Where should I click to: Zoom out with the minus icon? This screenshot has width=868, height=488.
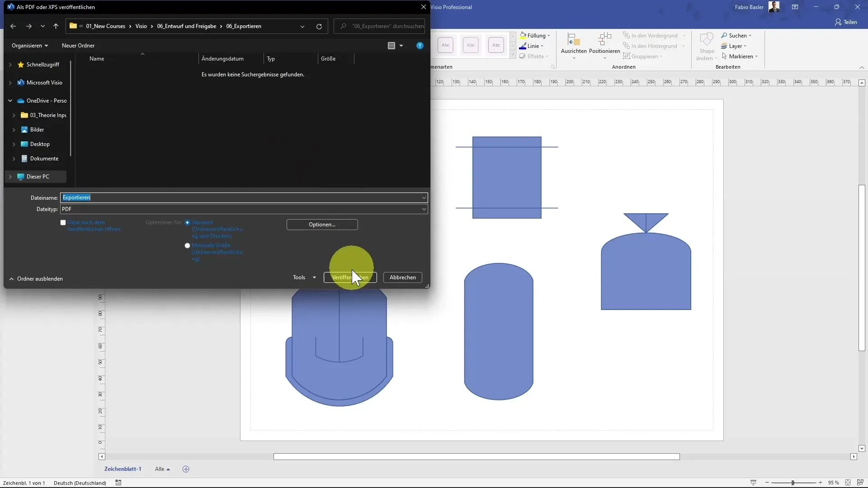(x=767, y=483)
